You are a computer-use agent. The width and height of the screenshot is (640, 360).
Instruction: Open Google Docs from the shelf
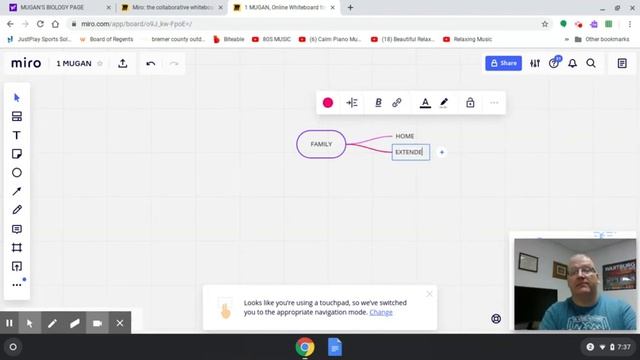tap(335, 347)
